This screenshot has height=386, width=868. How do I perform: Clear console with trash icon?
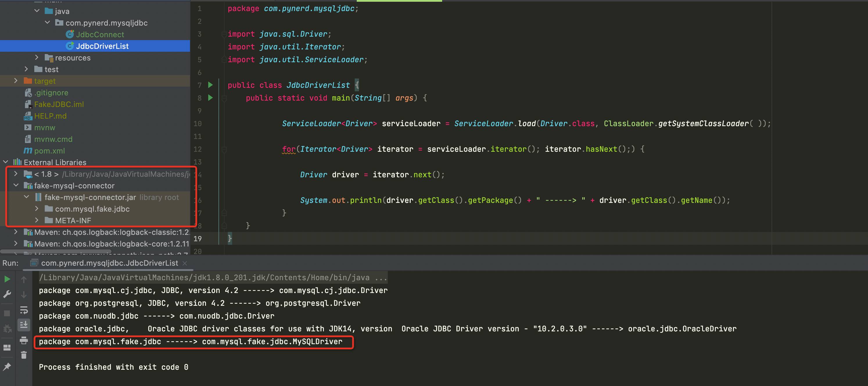click(24, 355)
